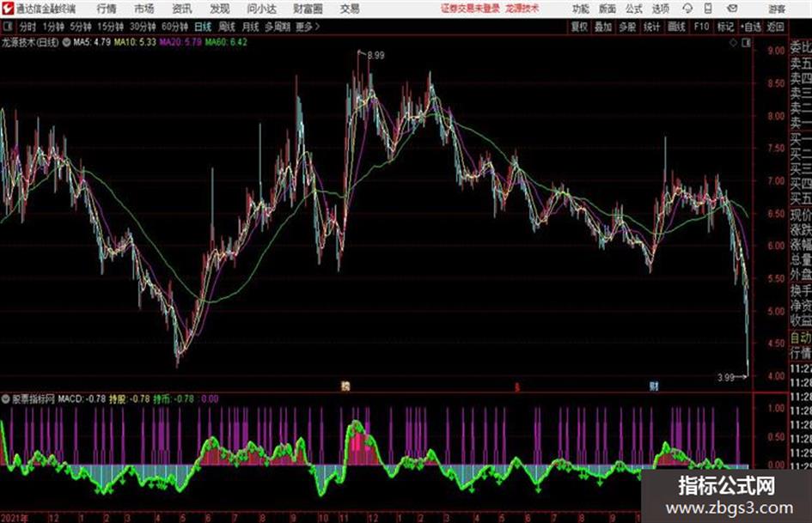This screenshot has height=523, width=812.
Task: Open the 市场 menu
Action: coord(144,9)
